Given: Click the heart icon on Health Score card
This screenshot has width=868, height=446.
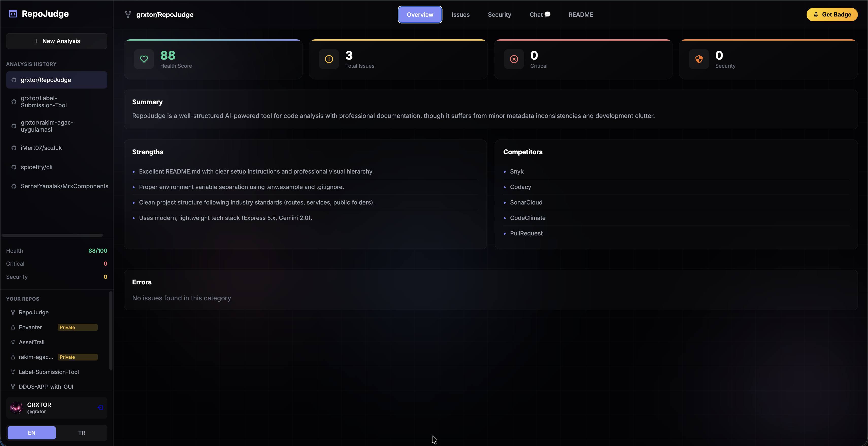Looking at the screenshot, I should [x=144, y=59].
